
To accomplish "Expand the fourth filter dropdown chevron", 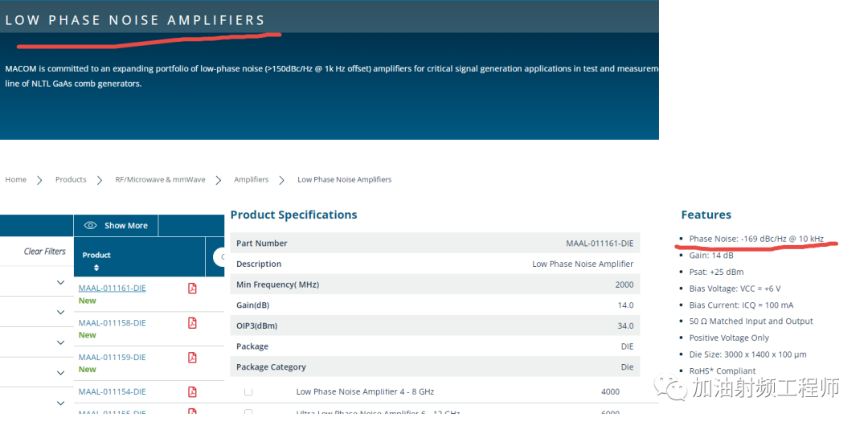I will point(60,373).
